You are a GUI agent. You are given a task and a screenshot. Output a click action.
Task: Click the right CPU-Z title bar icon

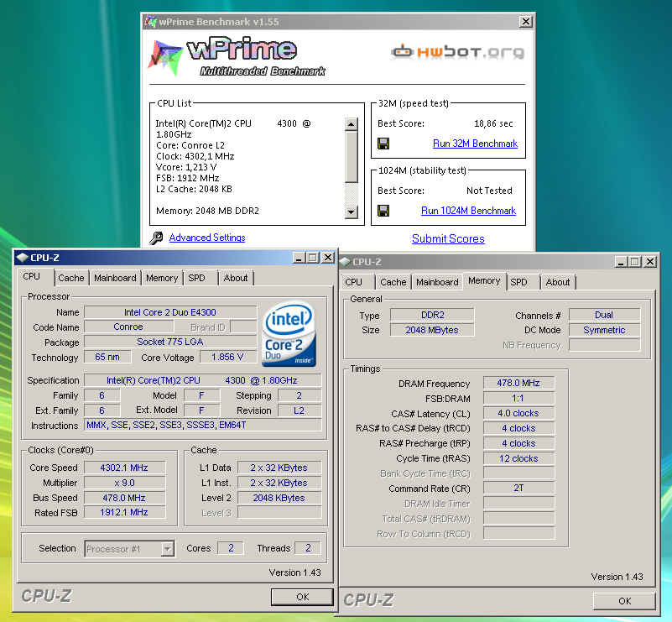click(x=344, y=262)
